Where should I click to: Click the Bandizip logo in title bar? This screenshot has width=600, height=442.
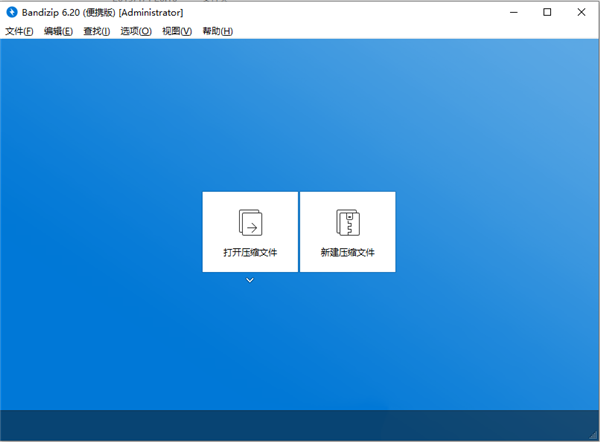pyautogui.click(x=12, y=12)
